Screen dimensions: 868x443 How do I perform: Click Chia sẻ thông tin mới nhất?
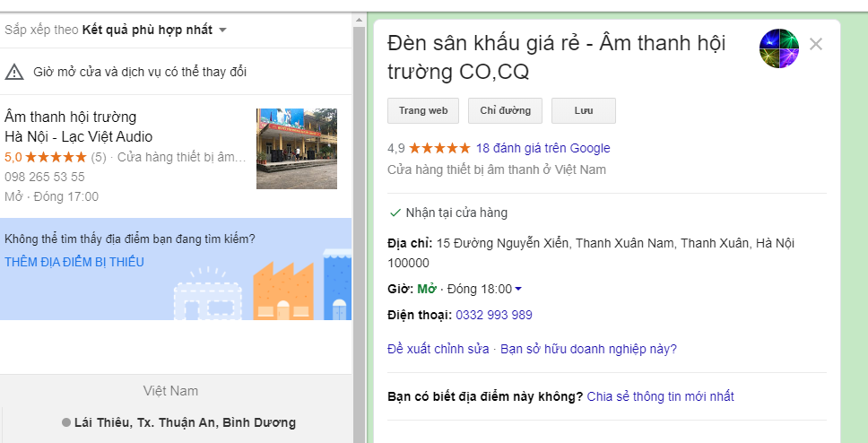tap(660, 396)
